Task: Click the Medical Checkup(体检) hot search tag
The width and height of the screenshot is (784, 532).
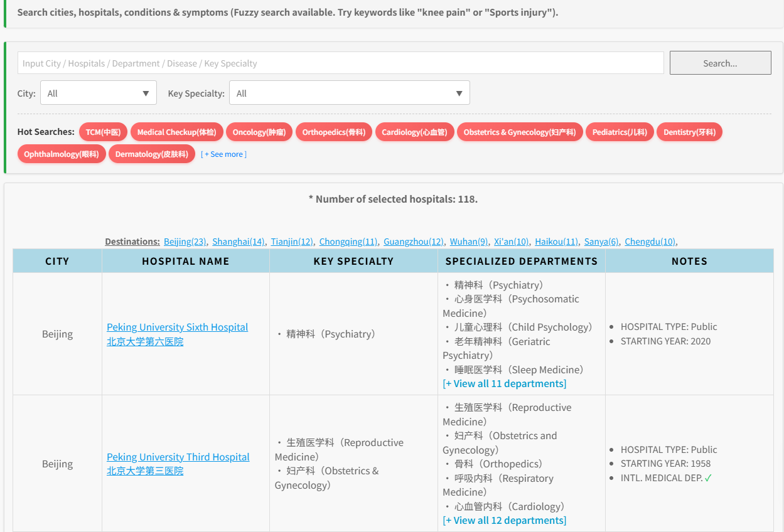Action: 176,132
